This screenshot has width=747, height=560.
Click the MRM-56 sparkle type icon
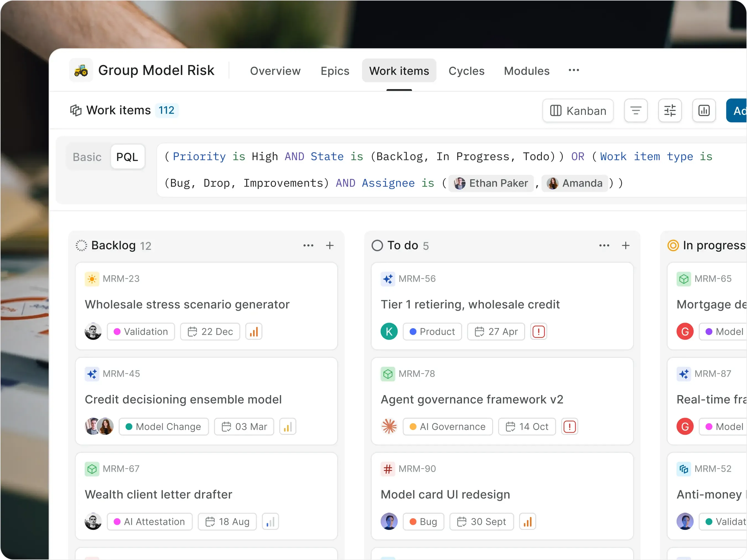pos(388,279)
